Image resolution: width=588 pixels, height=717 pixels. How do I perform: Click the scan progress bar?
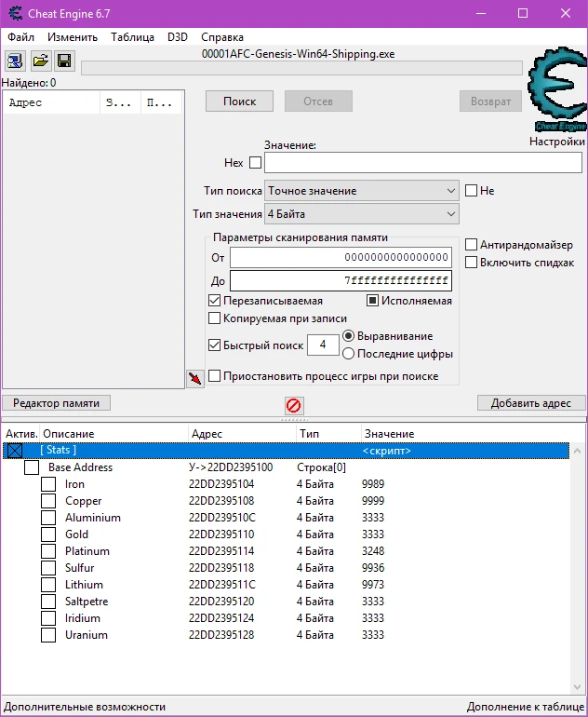coord(301,68)
